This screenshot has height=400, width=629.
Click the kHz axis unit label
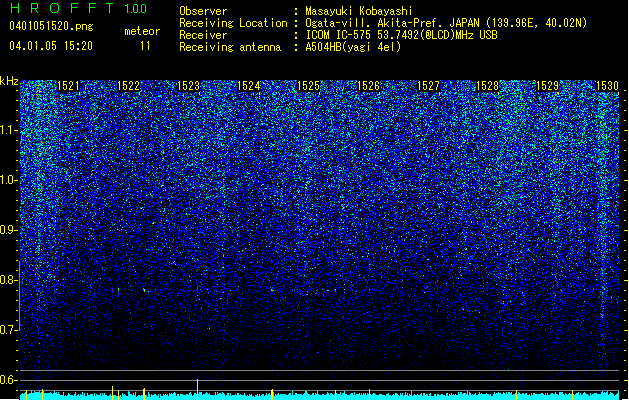tap(9, 81)
